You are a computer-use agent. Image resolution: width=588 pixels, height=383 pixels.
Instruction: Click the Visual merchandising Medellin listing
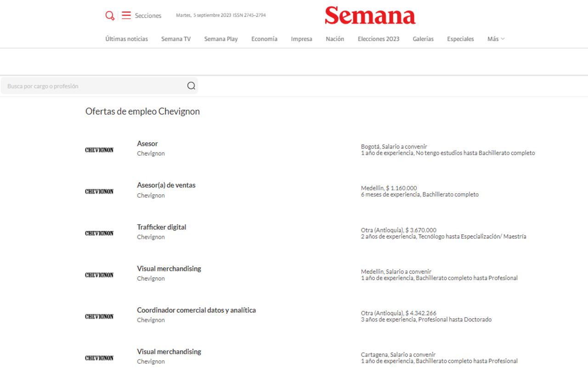click(x=169, y=268)
